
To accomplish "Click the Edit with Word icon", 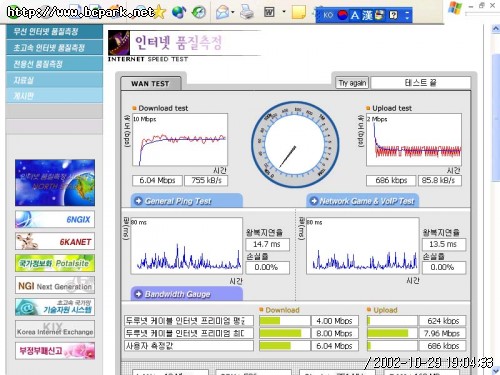I will [269, 12].
